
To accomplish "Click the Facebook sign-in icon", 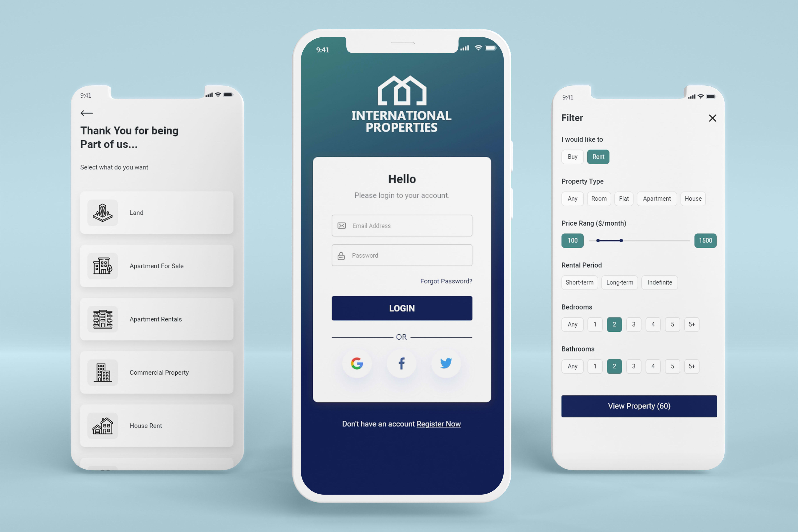I will pyautogui.click(x=401, y=363).
